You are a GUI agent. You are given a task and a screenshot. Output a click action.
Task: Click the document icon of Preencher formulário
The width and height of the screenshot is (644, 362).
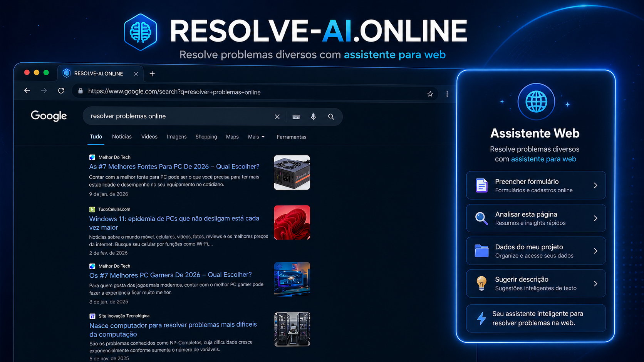click(x=481, y=185)
